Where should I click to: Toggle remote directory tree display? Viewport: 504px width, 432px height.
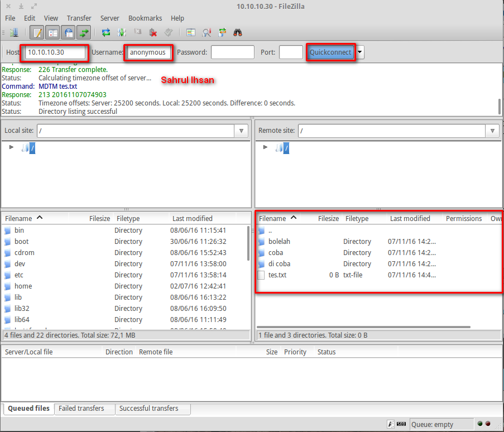point(68,32)
